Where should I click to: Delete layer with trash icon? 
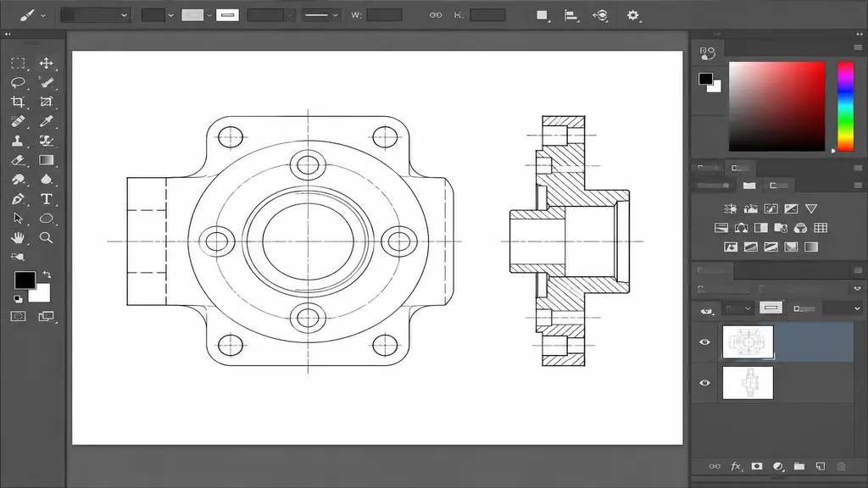pyautogui.click(x=841, y=467)
